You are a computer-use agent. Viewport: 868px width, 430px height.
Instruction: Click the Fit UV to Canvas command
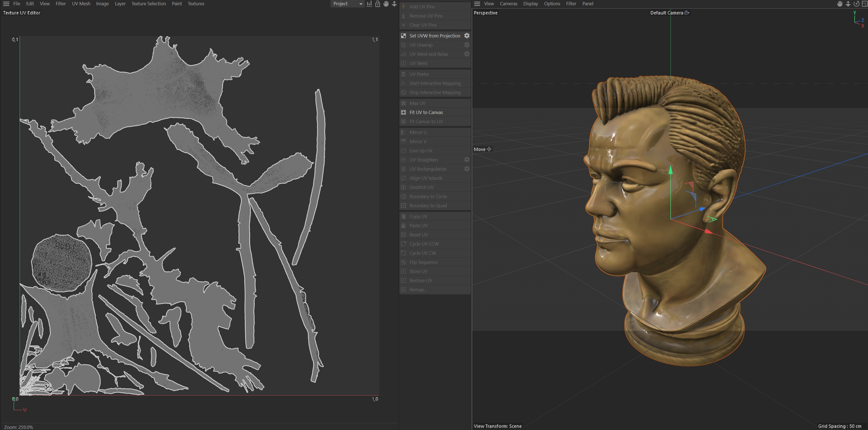click(426, 112)
